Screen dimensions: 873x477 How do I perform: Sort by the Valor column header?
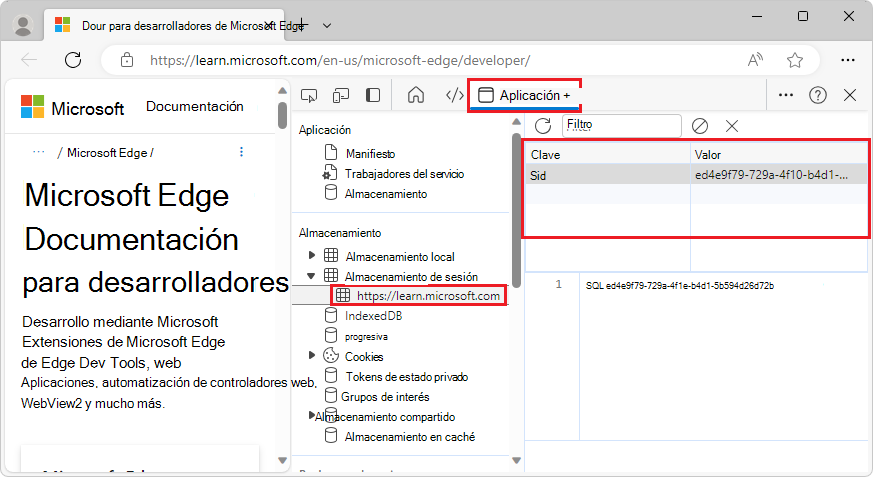click(x=779, y=155)
